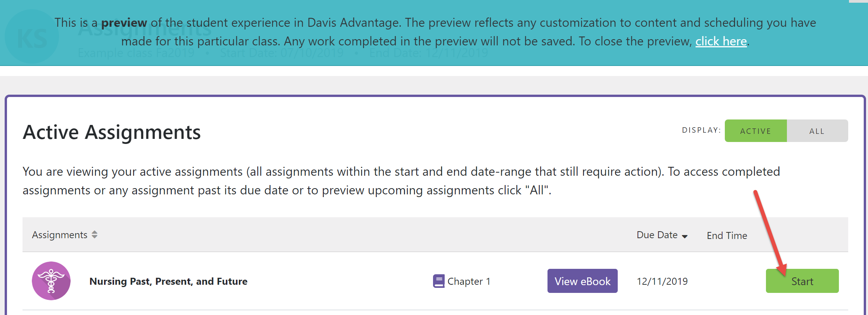Keep ACTIVE display filter selected

tap(755, 131)
